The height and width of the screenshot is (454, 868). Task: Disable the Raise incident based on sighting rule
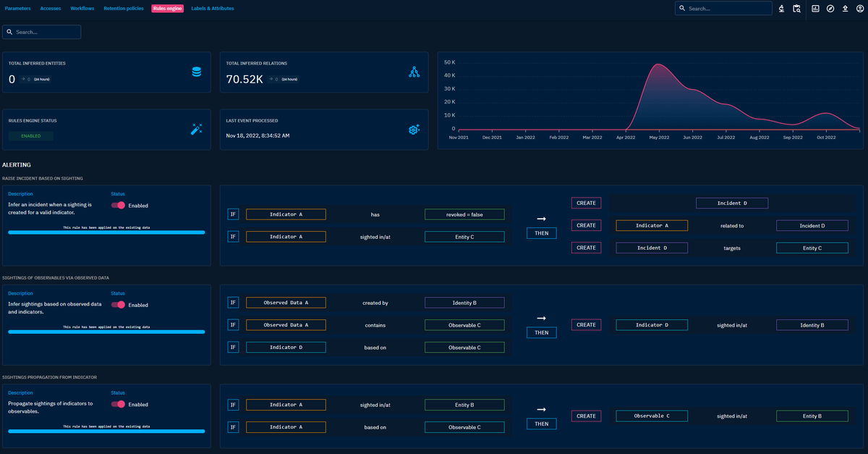click(x=119, y=205)
